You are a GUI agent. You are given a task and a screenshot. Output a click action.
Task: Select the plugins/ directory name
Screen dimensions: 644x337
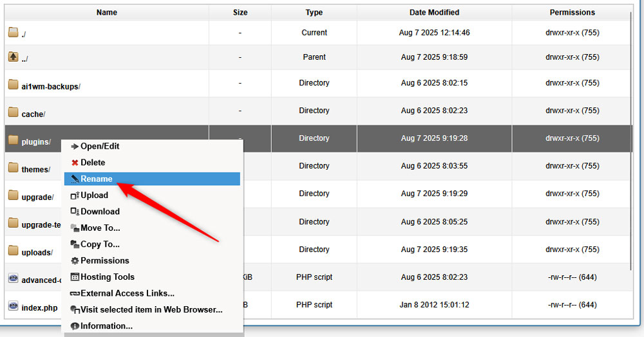click(36, 142)
